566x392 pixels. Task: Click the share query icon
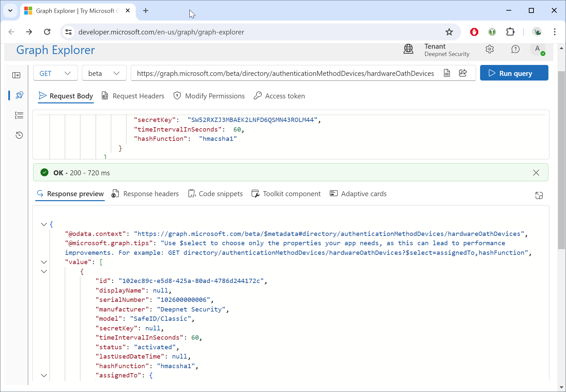point(463,73)
